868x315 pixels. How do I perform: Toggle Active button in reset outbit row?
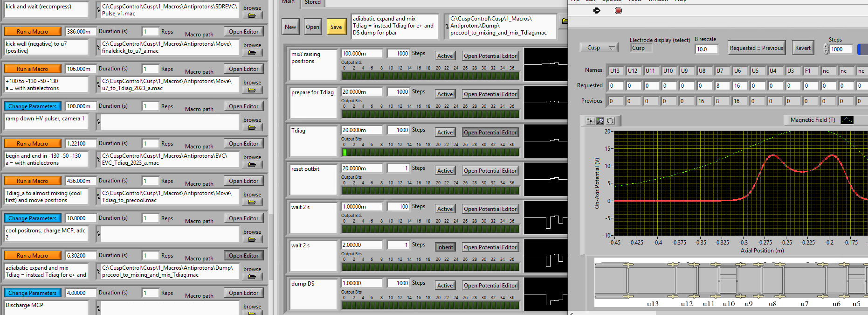click(445, 170)
